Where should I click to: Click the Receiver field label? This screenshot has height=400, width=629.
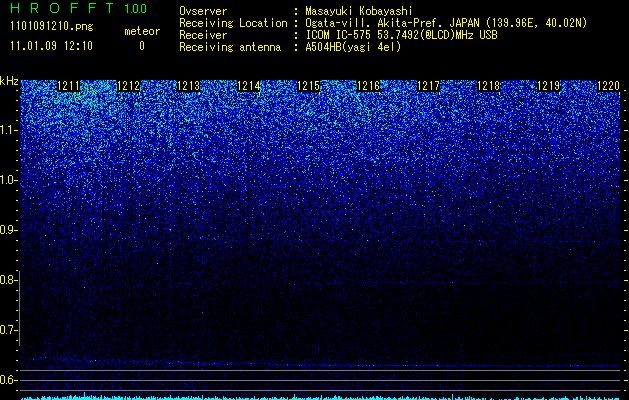coord(203,35)
